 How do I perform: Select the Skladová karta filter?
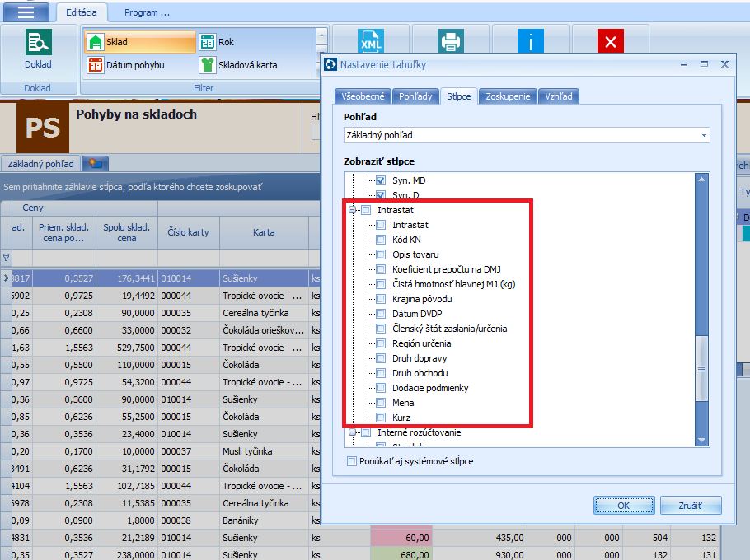tap(239, 65)
